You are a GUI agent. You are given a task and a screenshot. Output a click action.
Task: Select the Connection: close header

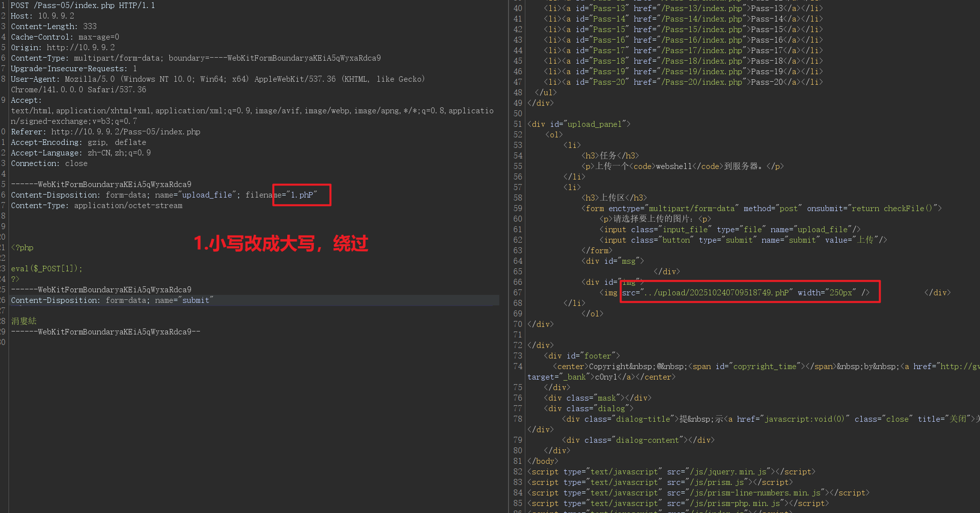click(x=49, y=163)
